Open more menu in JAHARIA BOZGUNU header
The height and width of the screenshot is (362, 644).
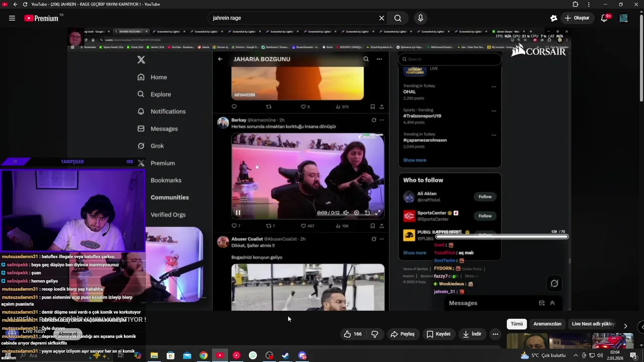379,59
